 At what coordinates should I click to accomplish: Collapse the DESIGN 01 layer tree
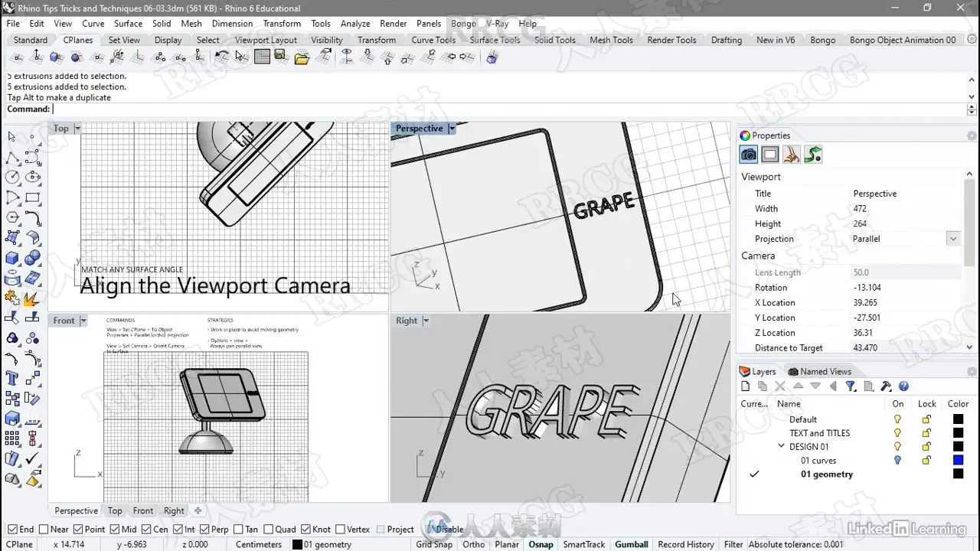coord(781,447)
